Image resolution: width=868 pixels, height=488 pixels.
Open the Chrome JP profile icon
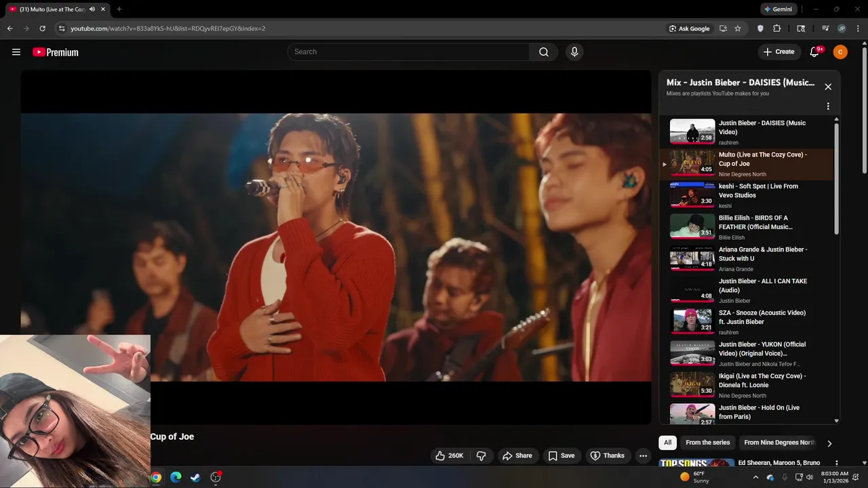(x=842, y=28)
